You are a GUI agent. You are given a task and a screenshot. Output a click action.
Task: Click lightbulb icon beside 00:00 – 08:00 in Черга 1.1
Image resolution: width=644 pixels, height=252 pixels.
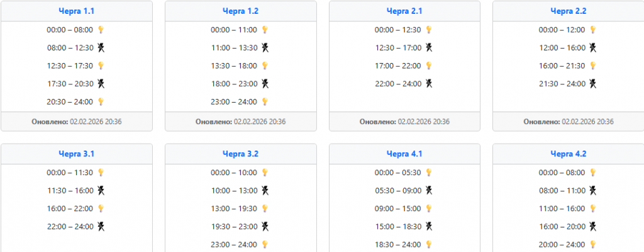point(101,30)
